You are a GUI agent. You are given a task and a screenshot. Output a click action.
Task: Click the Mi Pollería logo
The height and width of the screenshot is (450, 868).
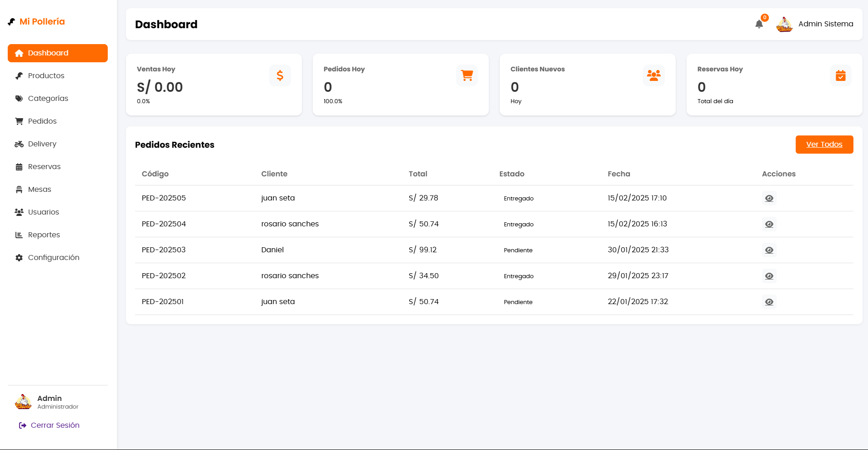[x=37, y=21]
